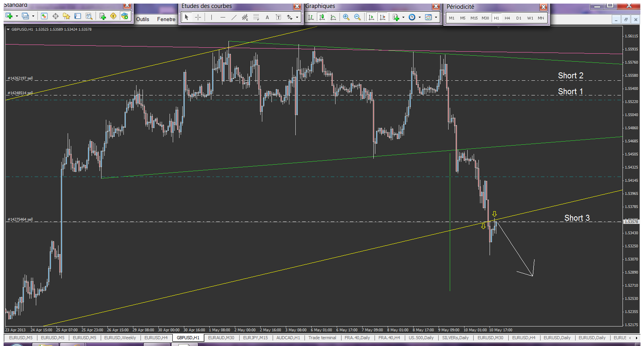Pick the text label 'A' tool
Viewport: 644px width, 346px height.
click(x=267, y=17)
